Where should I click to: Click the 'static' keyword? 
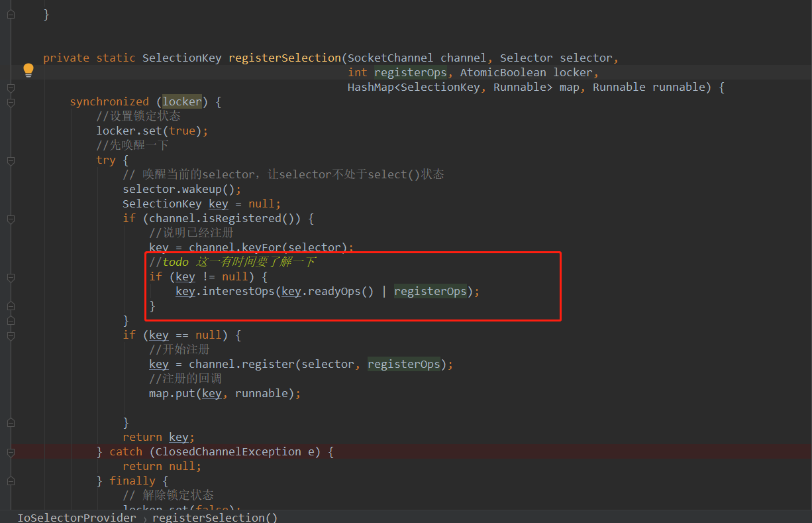pos(116,58)
